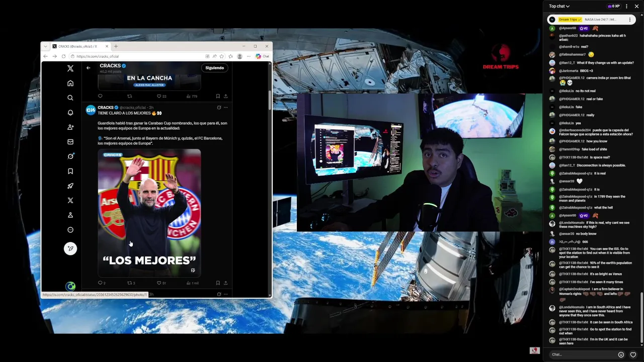Bookmark the EN LA CANCHA post
Viewport: 644px width, 362px height.
pos(218,96)
